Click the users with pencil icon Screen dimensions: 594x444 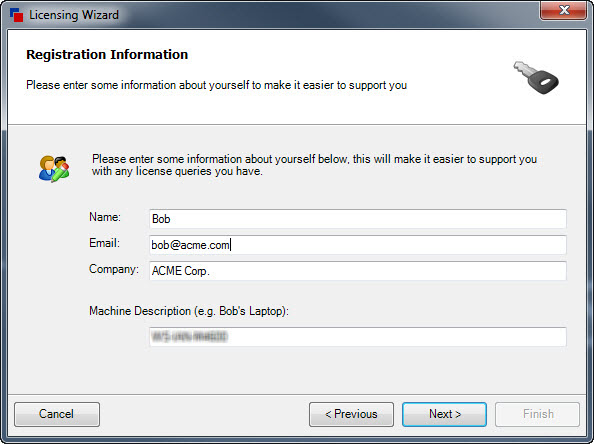coord(54,169)
